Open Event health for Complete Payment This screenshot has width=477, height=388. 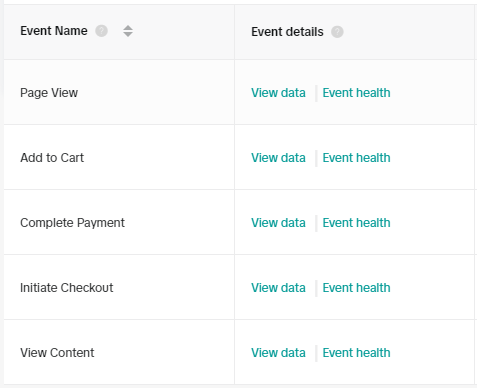click(356, 223)
